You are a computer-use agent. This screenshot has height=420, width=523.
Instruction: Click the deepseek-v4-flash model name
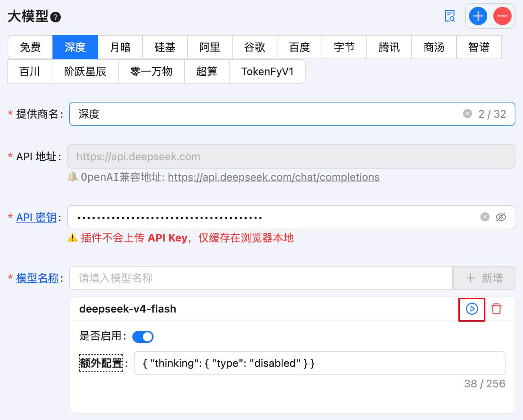pyautogui.click(x=128, y=309)
